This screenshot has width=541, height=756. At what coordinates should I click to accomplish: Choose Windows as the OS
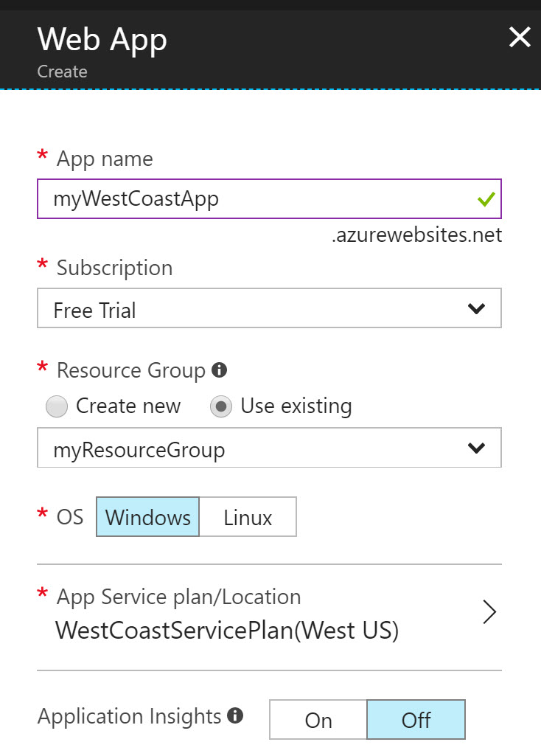pos(148,517)
